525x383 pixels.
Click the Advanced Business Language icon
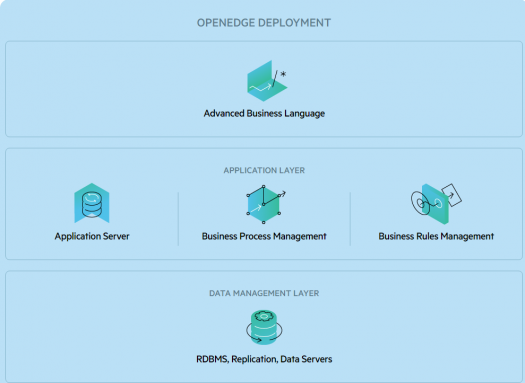point(267,81)
